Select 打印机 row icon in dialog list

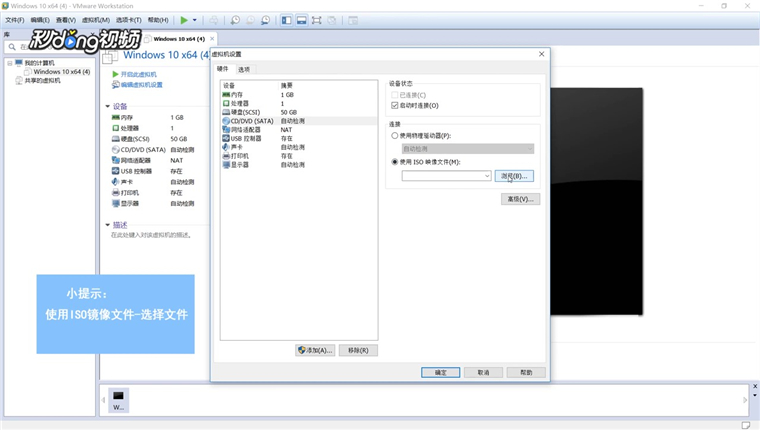(x=226, y=156)
